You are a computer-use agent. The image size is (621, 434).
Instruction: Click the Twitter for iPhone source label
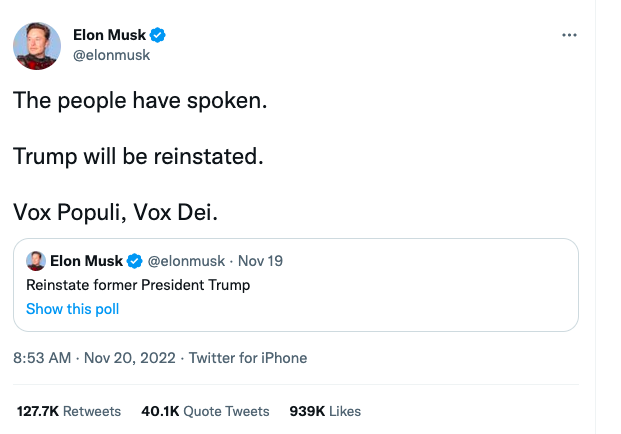click(248, 358)
